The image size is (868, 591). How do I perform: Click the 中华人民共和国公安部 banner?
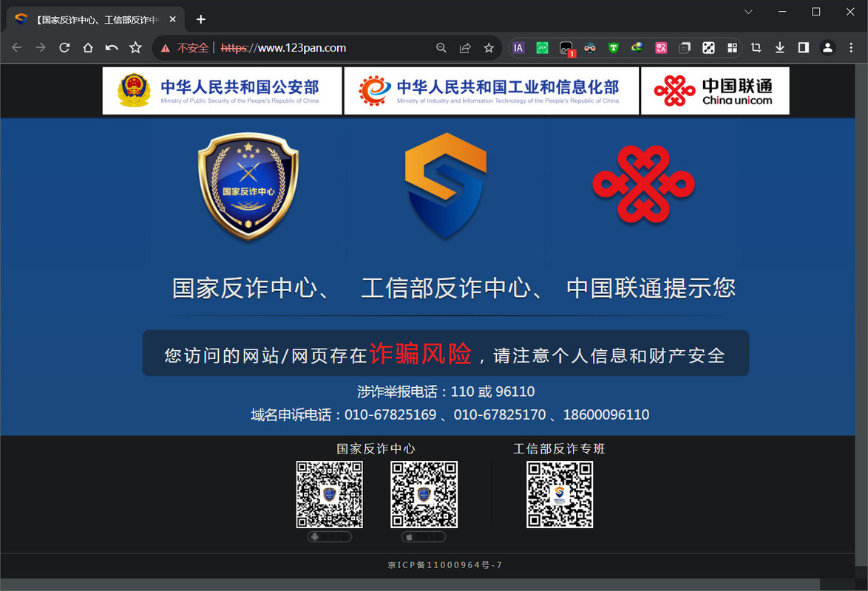[222, 91]
